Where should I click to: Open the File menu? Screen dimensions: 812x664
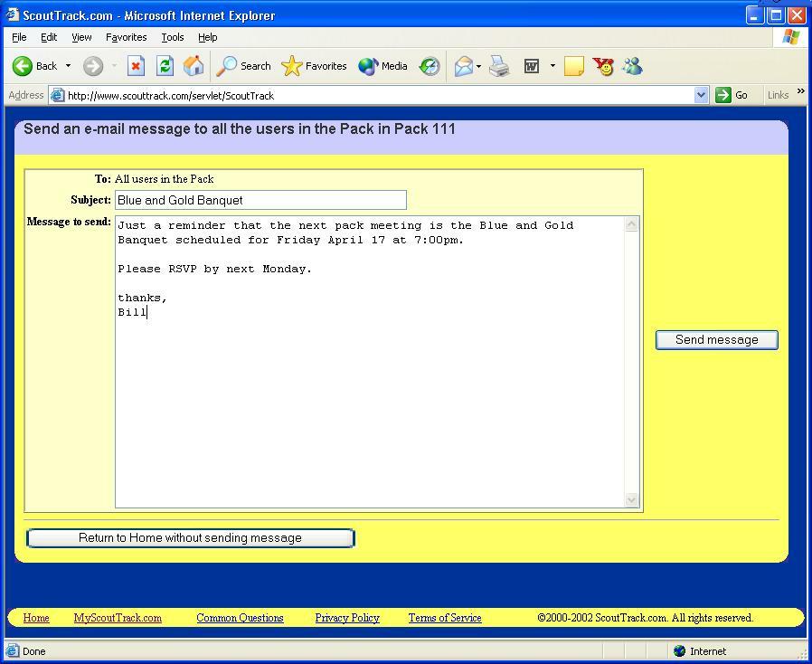coord(19,37)
